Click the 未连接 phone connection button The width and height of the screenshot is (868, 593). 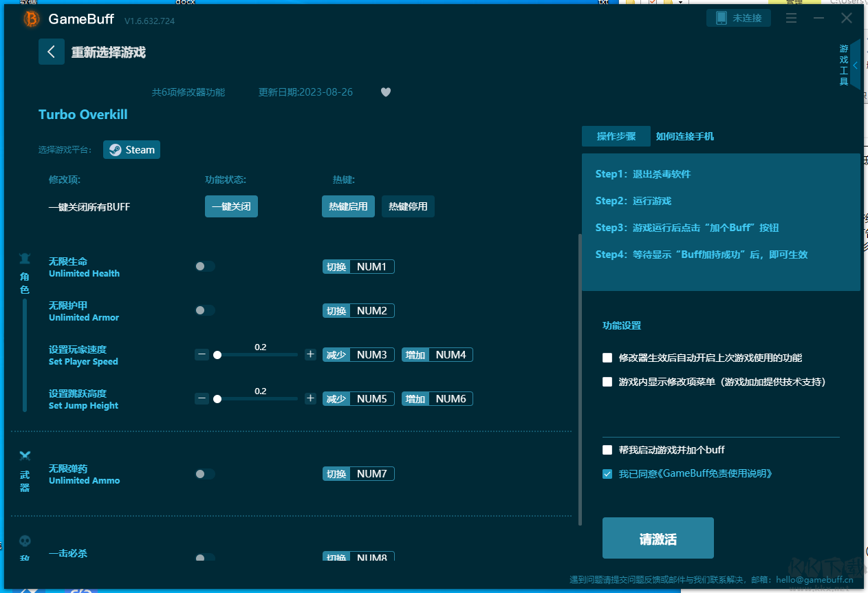(x=739, y=18)
